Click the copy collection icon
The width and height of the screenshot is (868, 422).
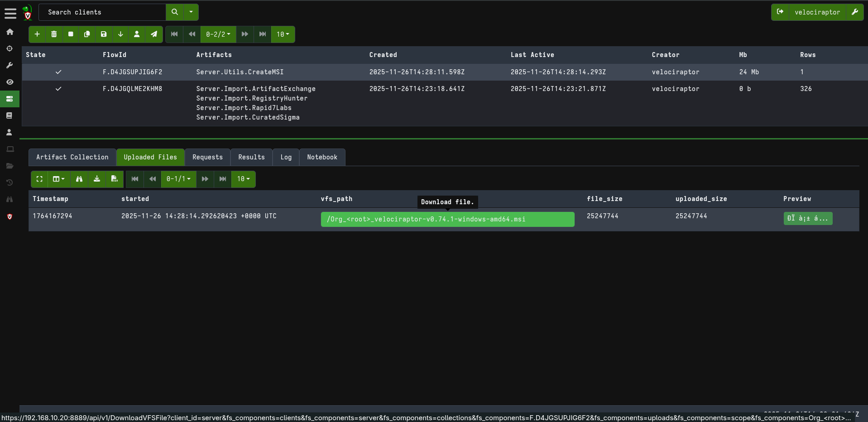coord(87,34)
